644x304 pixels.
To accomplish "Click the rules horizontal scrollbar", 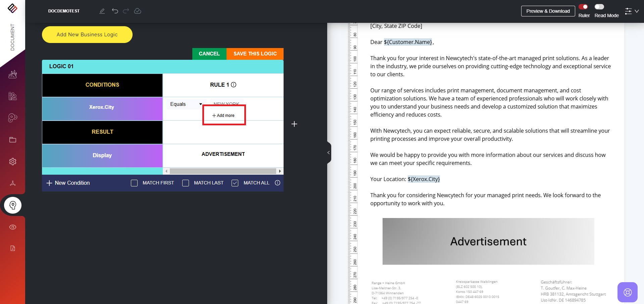I will (223, 171).
